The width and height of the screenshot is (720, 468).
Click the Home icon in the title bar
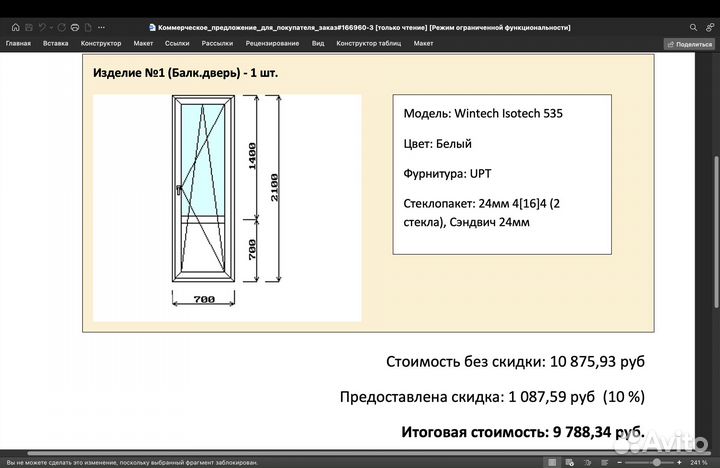[16, 28]
